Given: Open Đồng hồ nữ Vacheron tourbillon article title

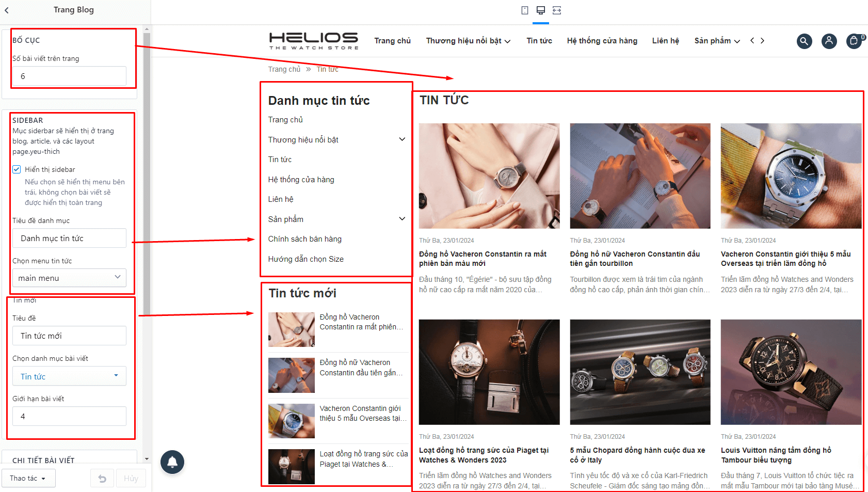Looking at the screenshot, I should tap(635, 259).
